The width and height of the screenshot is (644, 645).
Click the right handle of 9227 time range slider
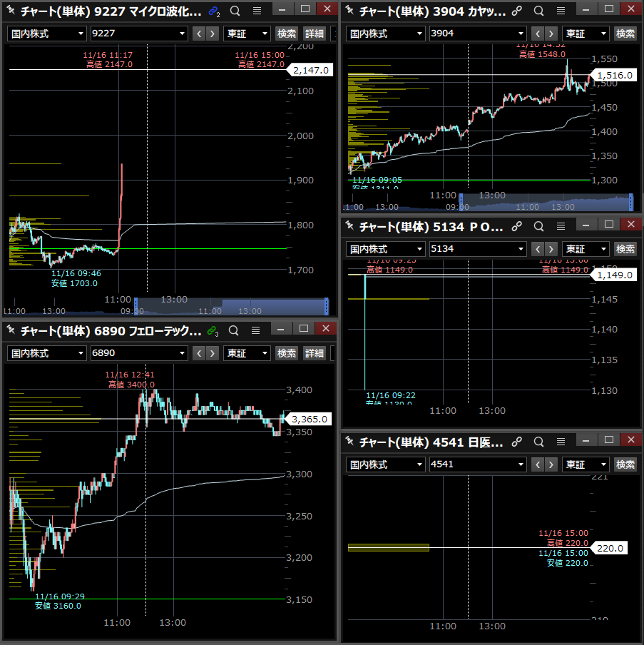pos(327,306)
